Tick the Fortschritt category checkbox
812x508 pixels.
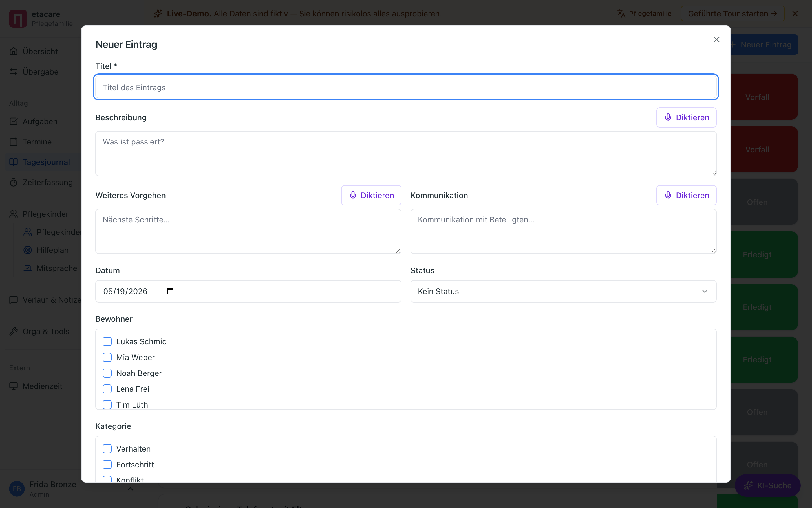point(107,464)
